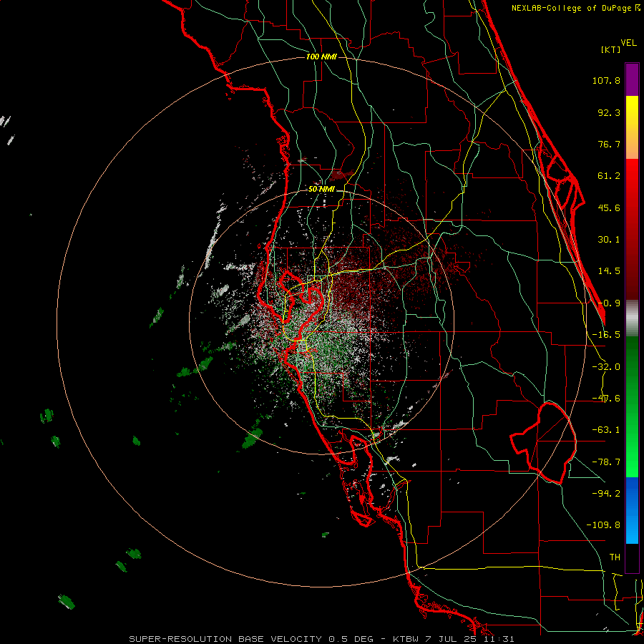This screenshot has height=644, width=644.
Task: Click the blue segment of the velocity color bar
Action: pyautogui.click(x=632, y=510)
